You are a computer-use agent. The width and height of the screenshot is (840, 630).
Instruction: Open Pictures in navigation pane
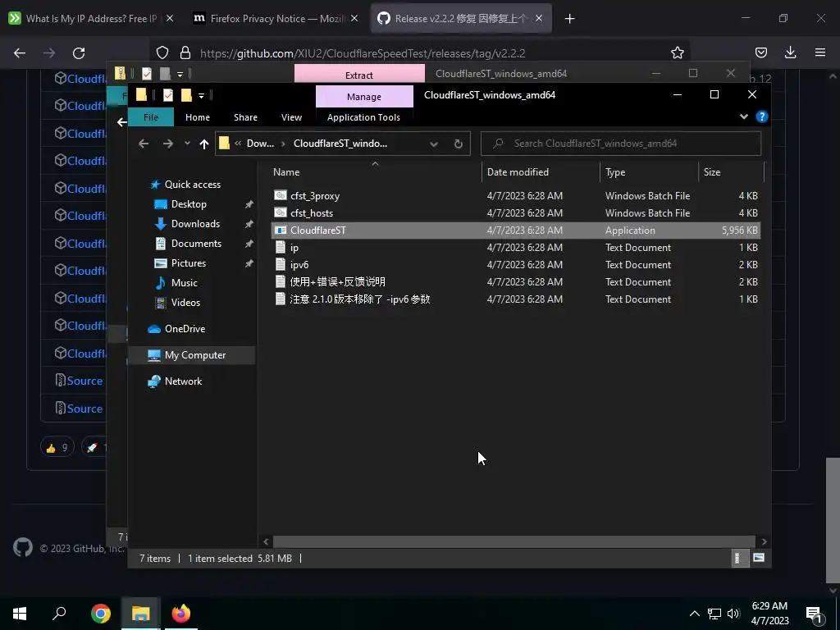point(188,263)
